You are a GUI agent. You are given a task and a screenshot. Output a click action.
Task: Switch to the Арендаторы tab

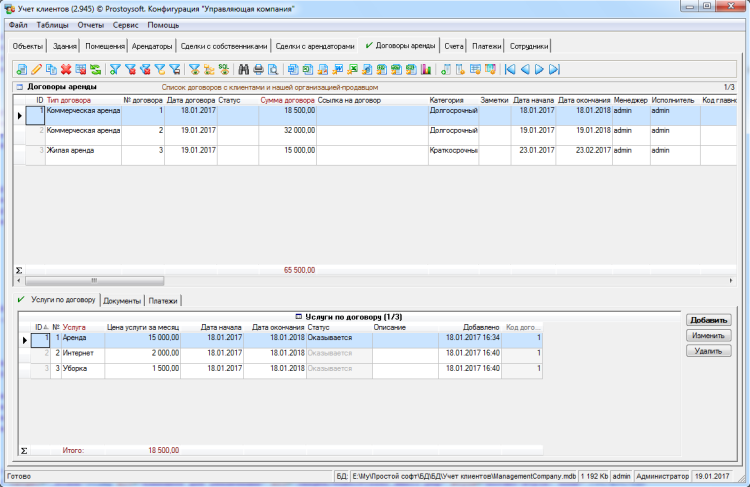(152, 46)
